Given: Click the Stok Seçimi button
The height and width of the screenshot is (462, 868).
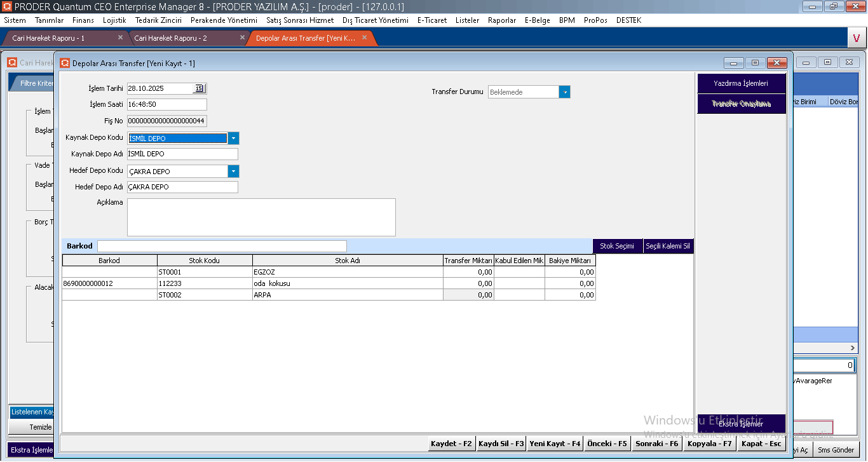Looking at the screenshot, I should tap(616, 246).
